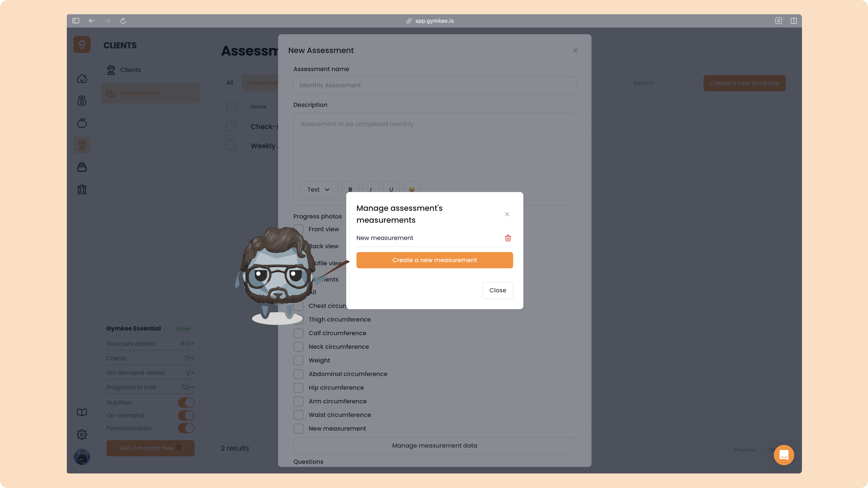Check the Calf circumference checkbox
Screen dimensions: 868x488
pos(298,333)
